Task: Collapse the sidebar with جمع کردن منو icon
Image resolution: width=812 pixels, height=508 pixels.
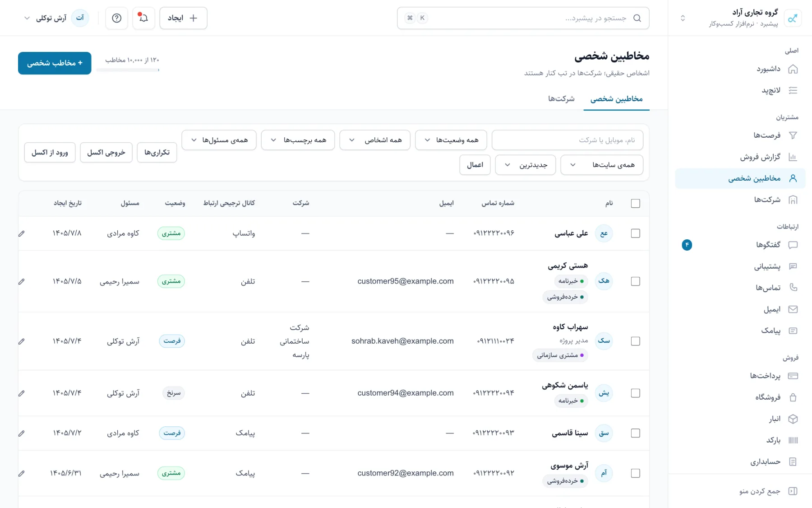Action: (793, 491)
